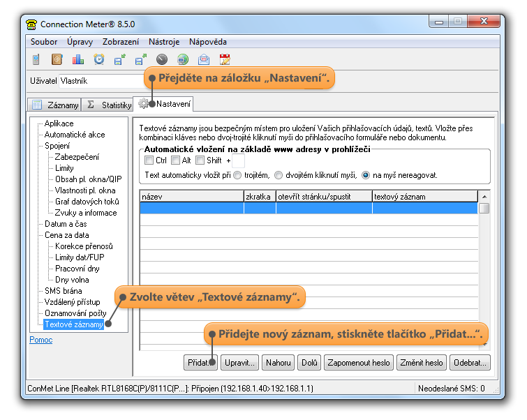Click the bar chart statistics toolbar icon

tap(78, 59)
